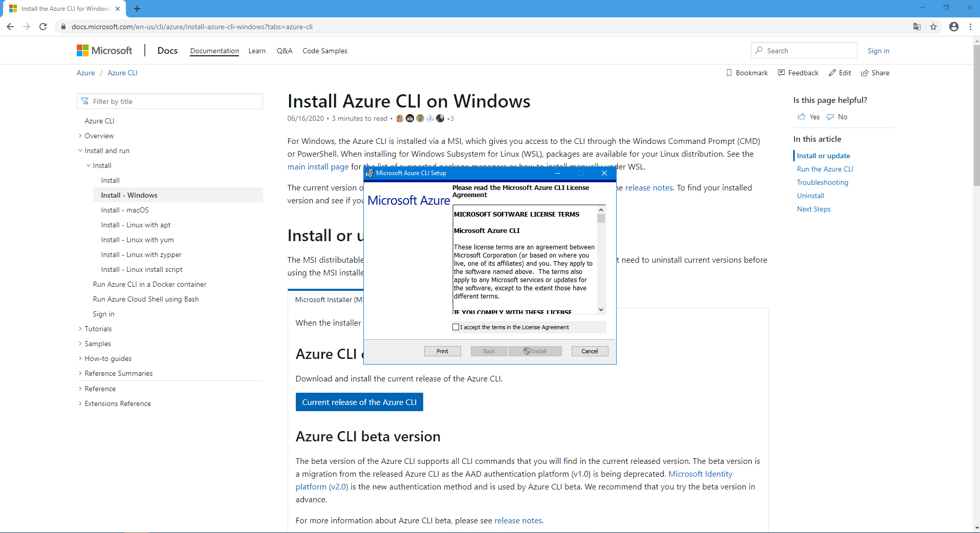This screenshot has width=980, height=533.
Task: Open the Troubleshooting article link
Action: (x=822, y=182)
